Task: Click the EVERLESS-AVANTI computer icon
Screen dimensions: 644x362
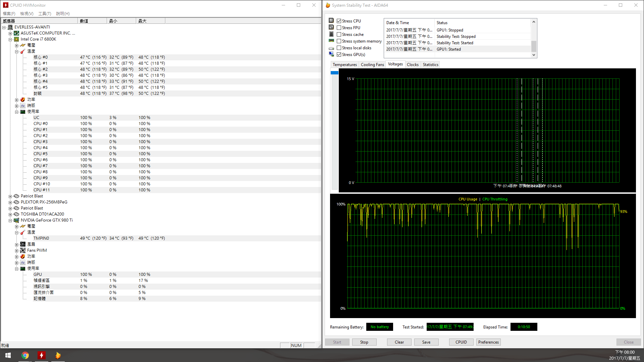Action: (x=10, y=27)
